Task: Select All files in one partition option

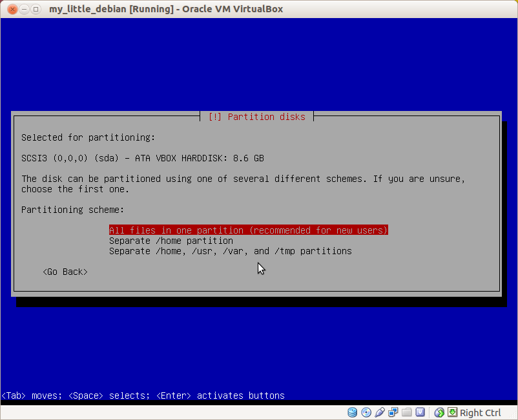Action: (249, 230)
